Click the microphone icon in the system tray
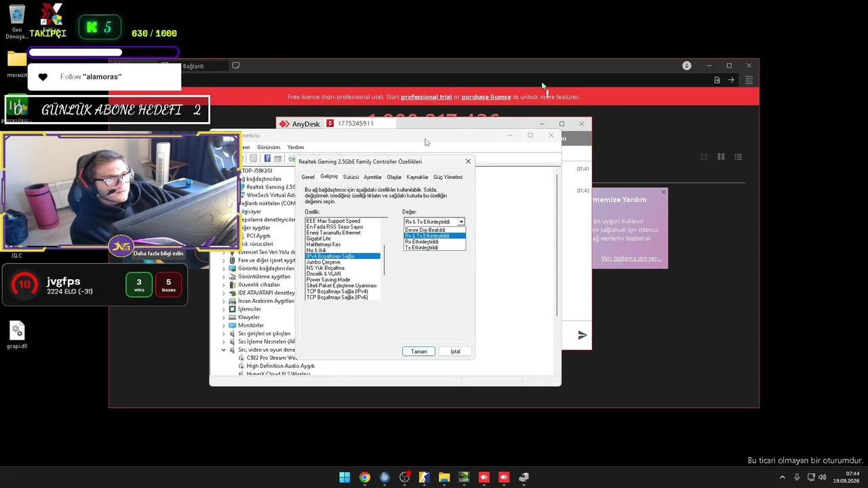 797,477
